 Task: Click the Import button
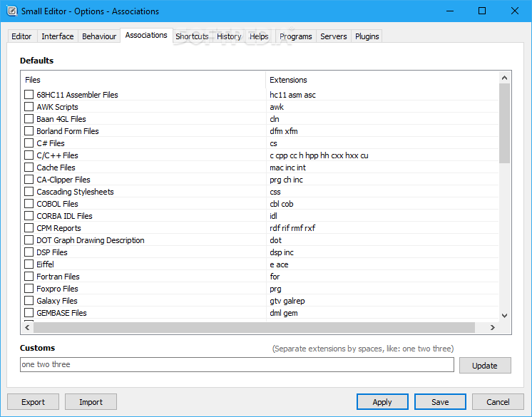pos(91,402)
